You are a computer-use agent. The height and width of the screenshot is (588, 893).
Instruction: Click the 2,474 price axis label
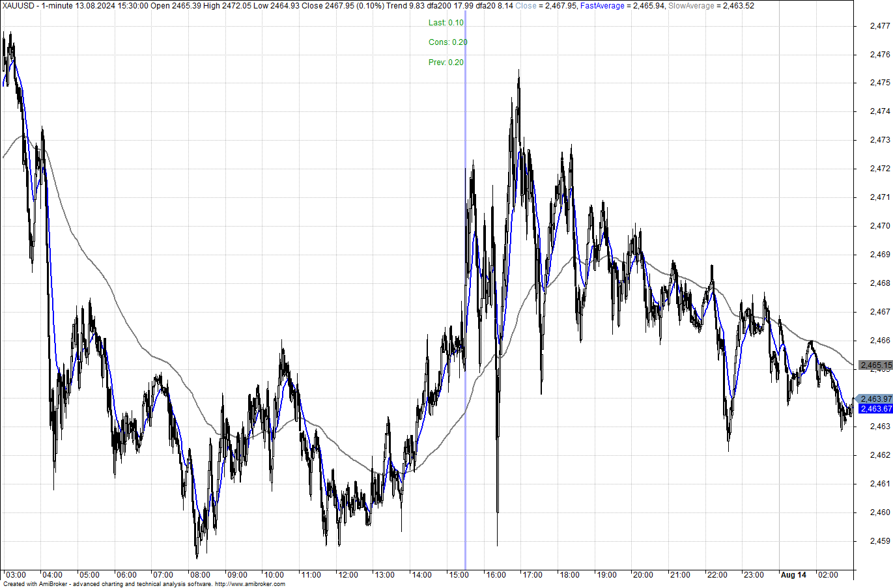pyautogui.click(x=880, y=111)
